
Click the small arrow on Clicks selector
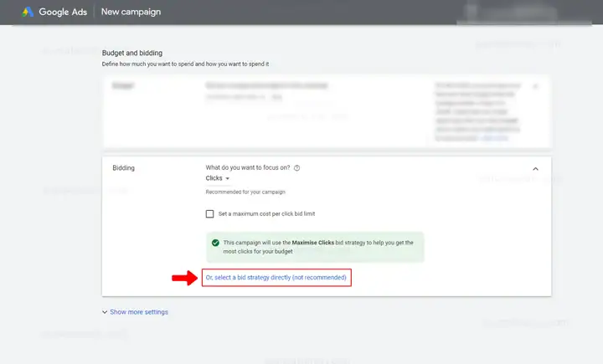point(227,179)
